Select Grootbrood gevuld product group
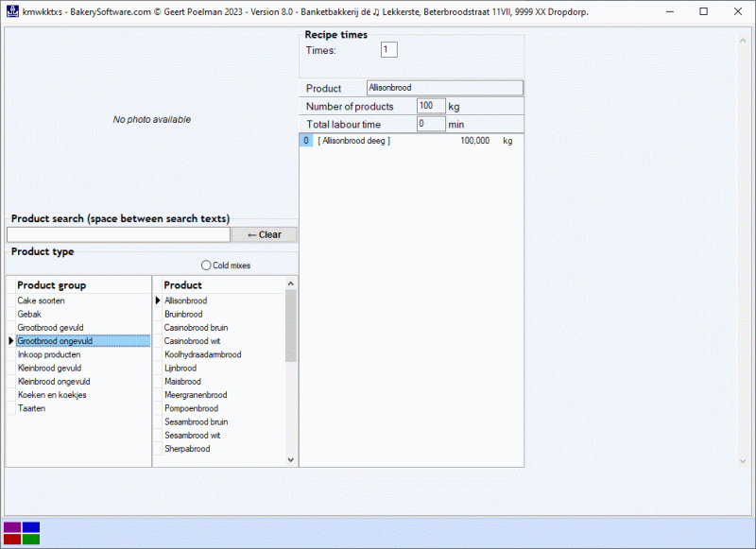 52,327
